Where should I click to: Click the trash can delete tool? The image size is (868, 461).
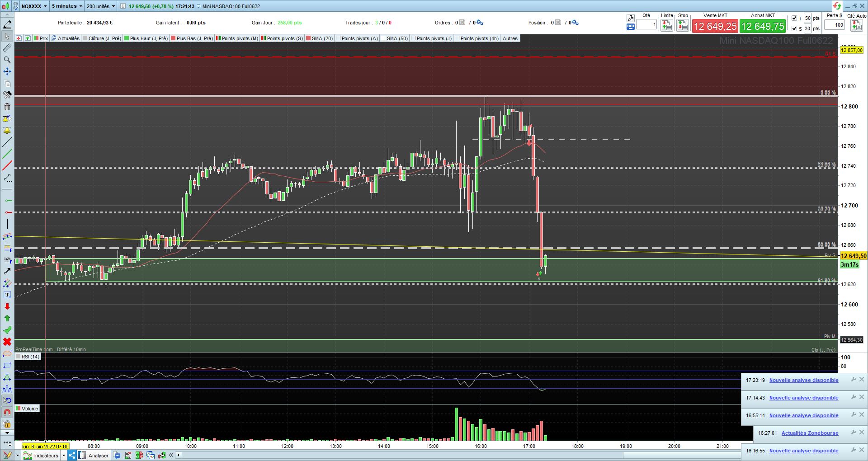7,107
